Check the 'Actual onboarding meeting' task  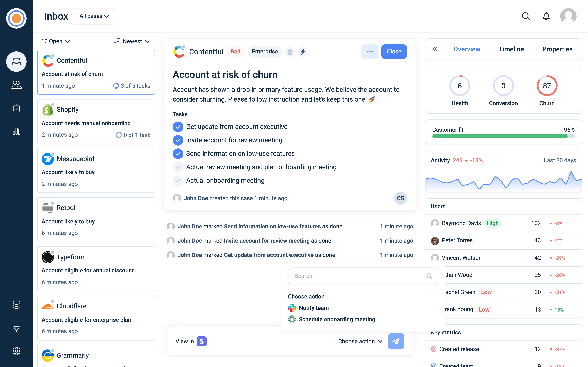[x=178, y=180]
